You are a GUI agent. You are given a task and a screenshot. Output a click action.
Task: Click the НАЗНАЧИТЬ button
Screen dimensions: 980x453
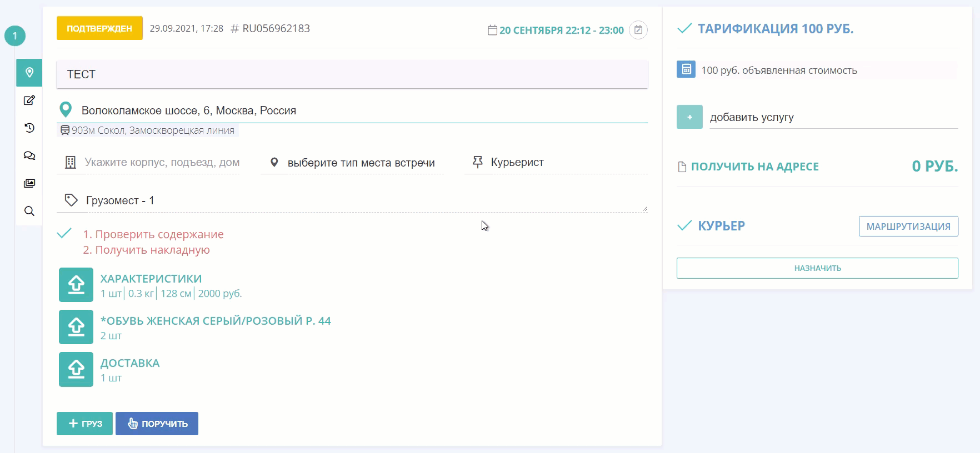point(817,268)
